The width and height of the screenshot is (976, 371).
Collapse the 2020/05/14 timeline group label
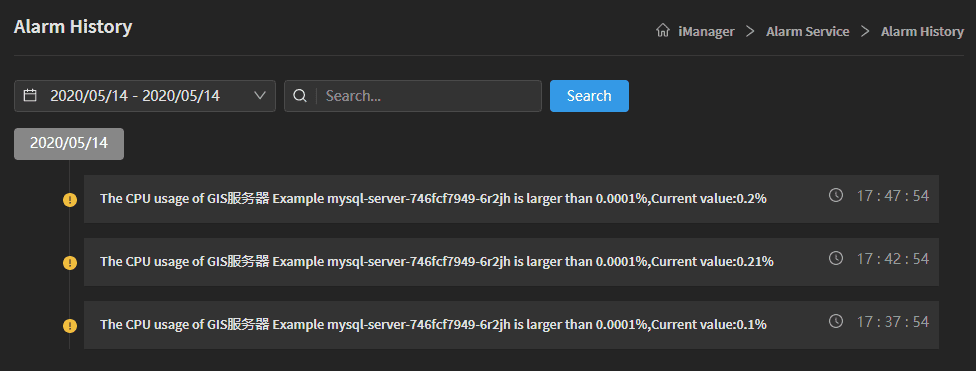[x=69, y=144]
